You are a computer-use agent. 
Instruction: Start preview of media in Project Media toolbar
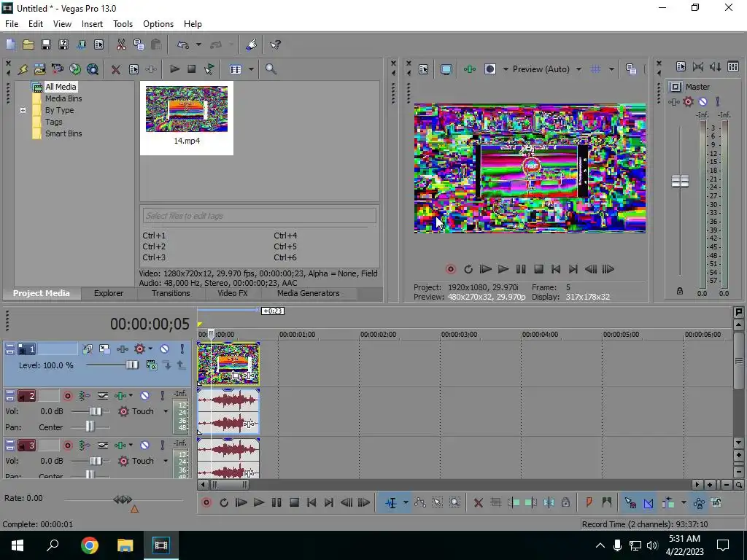click(x=175, y=69)
